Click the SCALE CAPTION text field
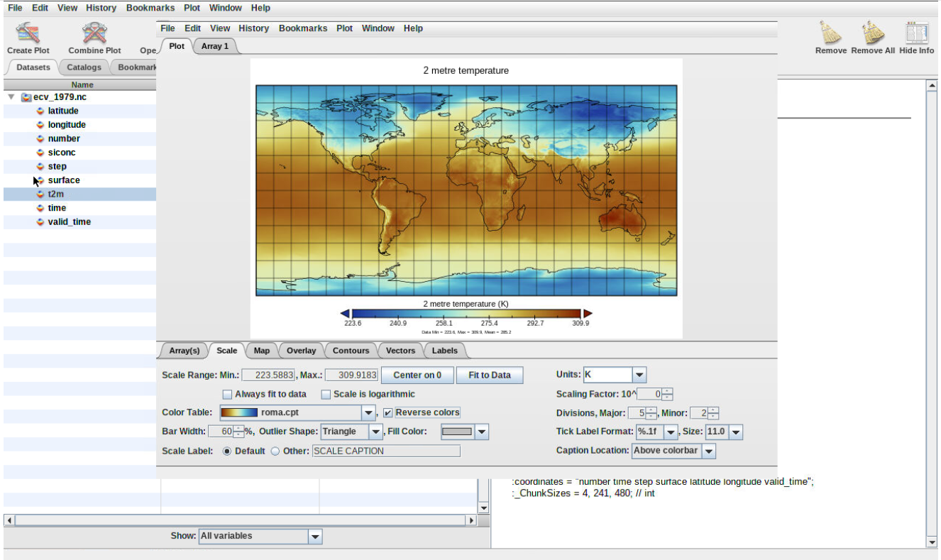Image resolution: width=941 pixels, height=560 pixels. click(x=386, y=451)
